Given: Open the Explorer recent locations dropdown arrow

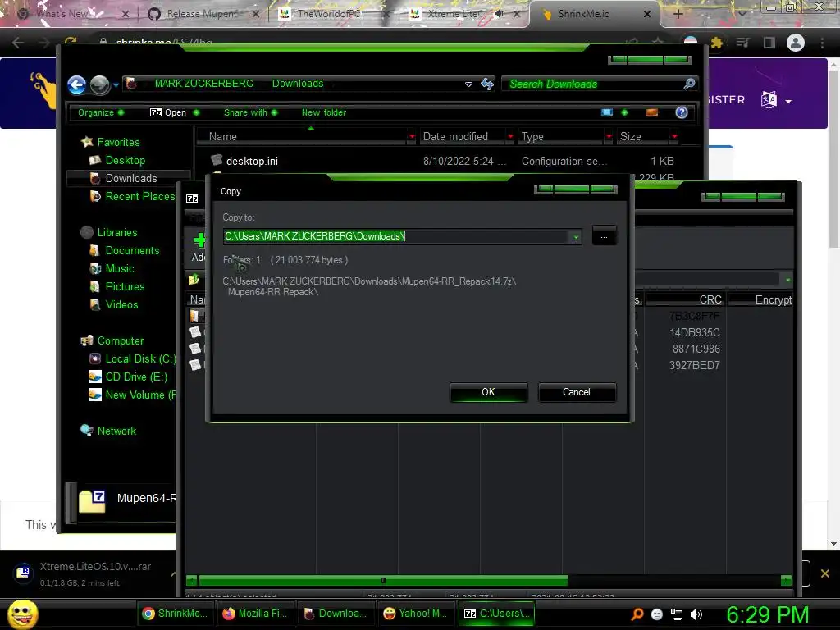Looking at the screenshot, I should point(116,84).
